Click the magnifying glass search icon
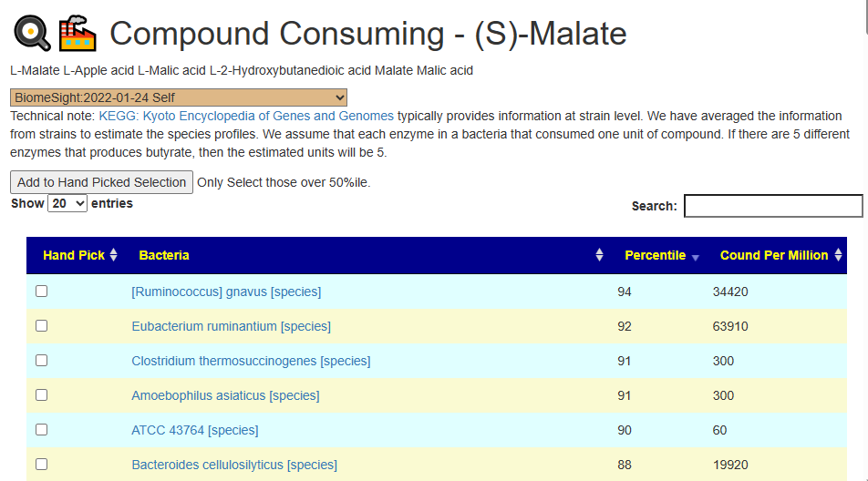Screen dimensions: 868x481 [x=32, y=33]
